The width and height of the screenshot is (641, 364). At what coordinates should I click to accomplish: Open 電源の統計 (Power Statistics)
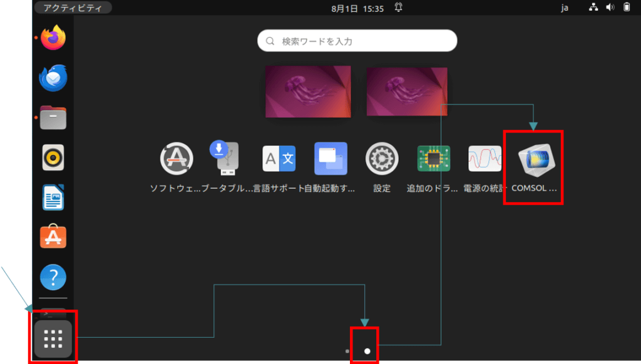coord(482,159)
